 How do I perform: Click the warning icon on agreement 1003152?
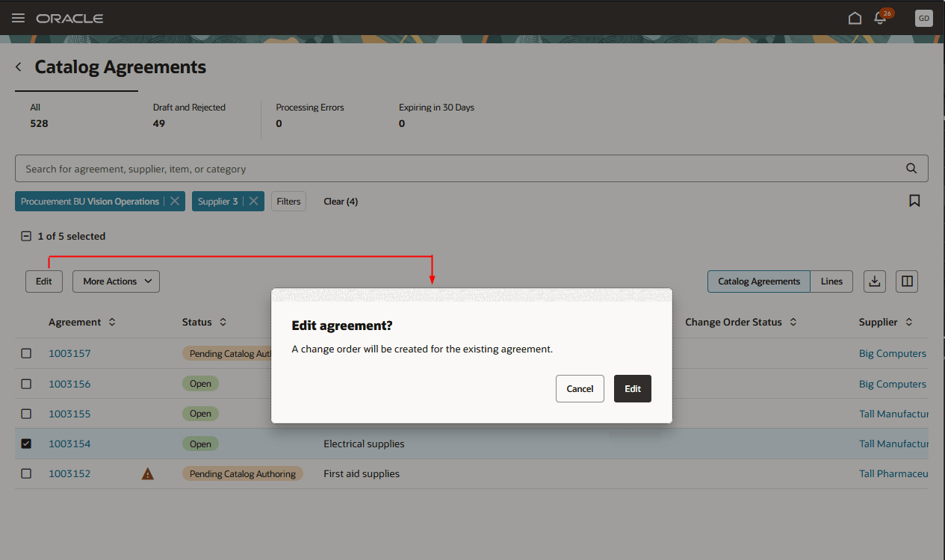pyautogui.click(x=147, y=473)
